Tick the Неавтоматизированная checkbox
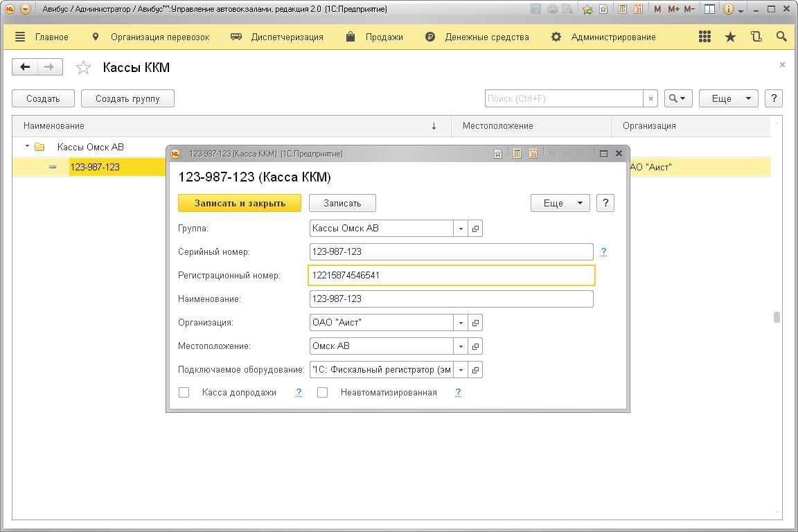 pyautogui.click(x=323, y=393)
